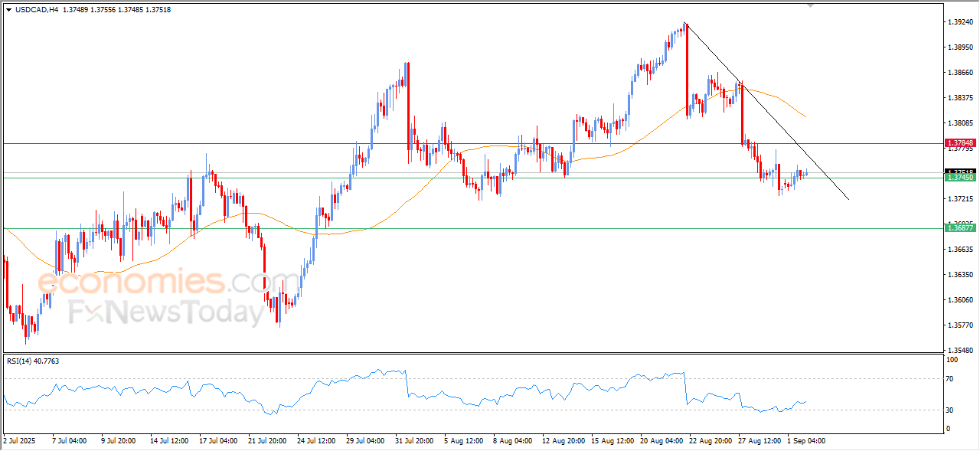The width and height of the screenshot is (980, 451).
Task: Select the black descending trendline
Action: (x=768, y=112)
